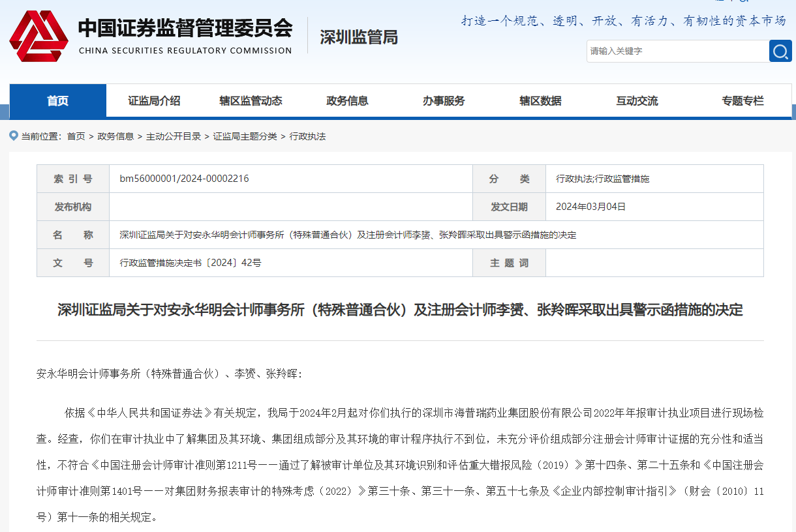Open the 首页 navigation tab
Image resolution: width=796 pixels, height=532 pixels.
[57, 100]
